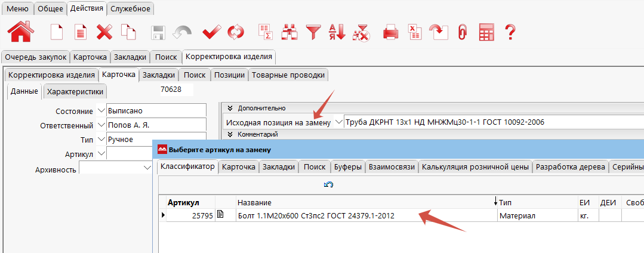This screenshot has width=644, height=253.
Task: Switch to the Общее ribbon tab
Action: [50, 8]
